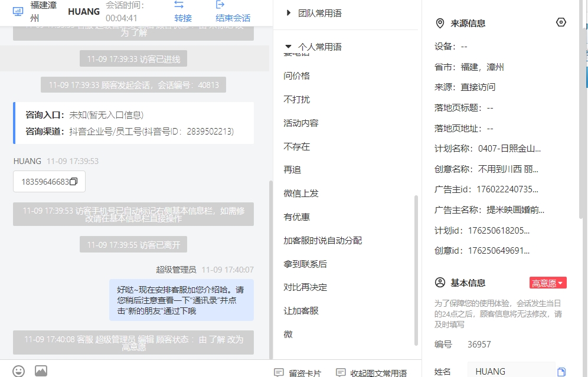Click the 访客已进线 system notice
The image size is (588, 377).
point(133,59)
